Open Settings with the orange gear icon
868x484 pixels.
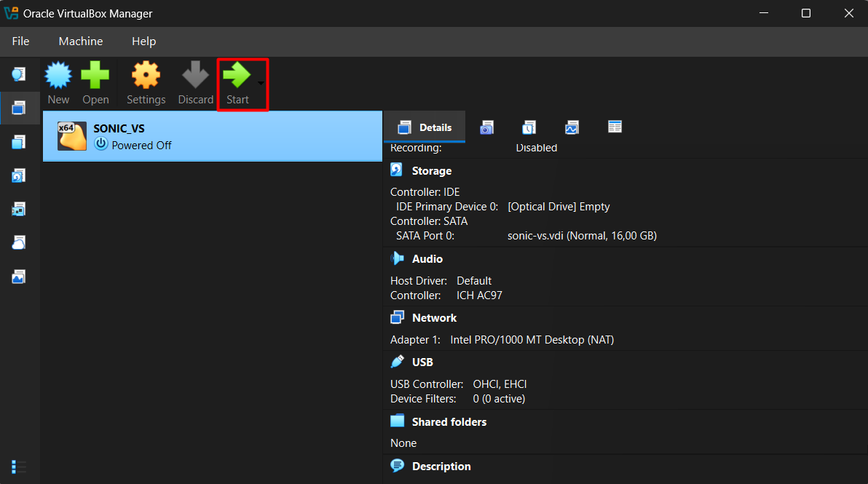(x=146, y=75)
